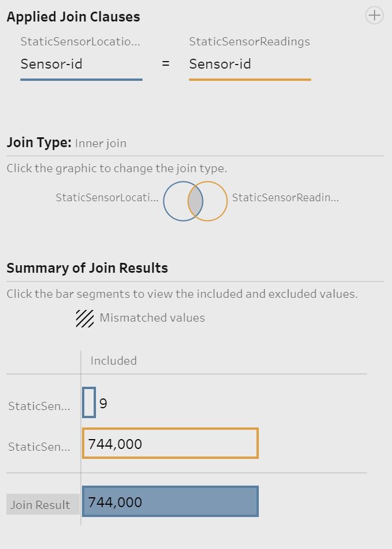Image resolution: width=392 pixels, height=549 pixels.
Task: Click StaticSensorReadin… label right of Venn diagram
Action: (285, 197)
